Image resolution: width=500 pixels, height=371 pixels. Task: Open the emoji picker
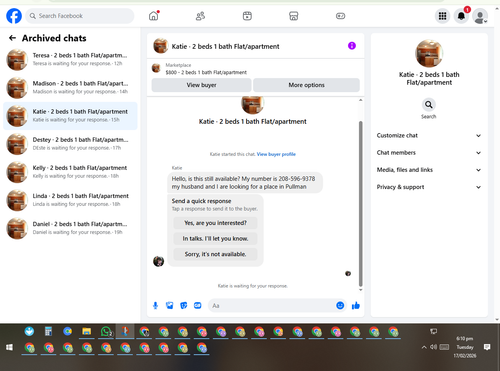[x=340, y=305]
